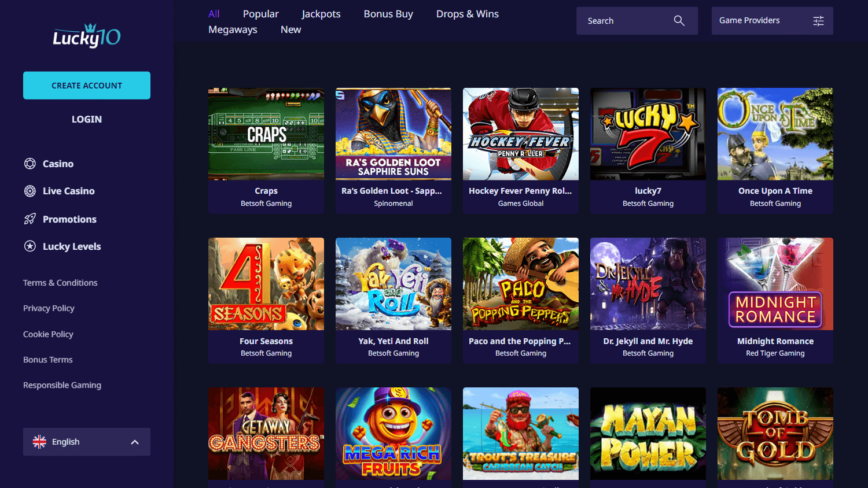Click the Create Account button
The image size is (868, 488).
tap(87, 86)
